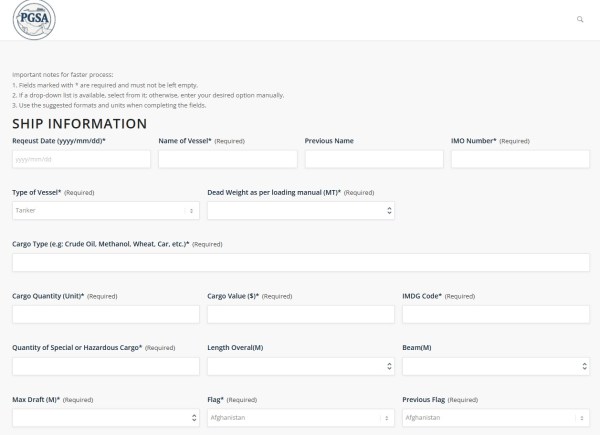
Task: Click the 'Important notes for faster process' text
Action: [x=63, y=75]
